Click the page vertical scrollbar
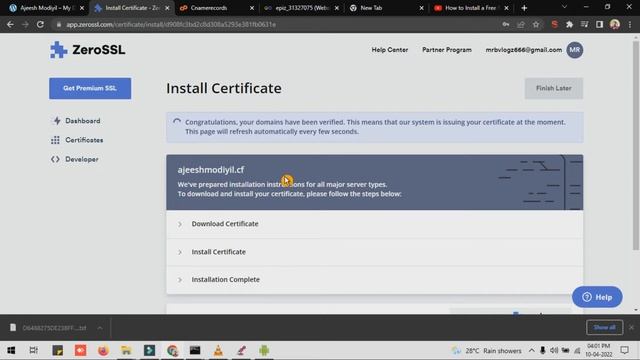 click(636, 145)
